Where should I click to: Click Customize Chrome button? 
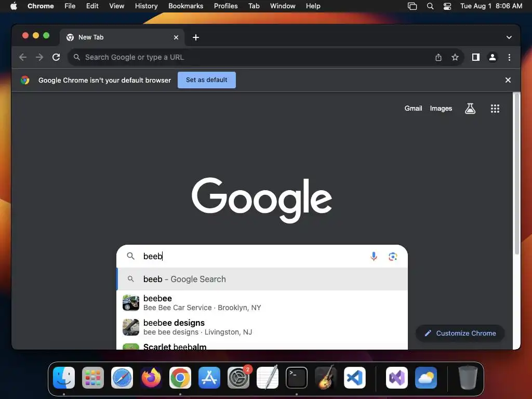460,333
